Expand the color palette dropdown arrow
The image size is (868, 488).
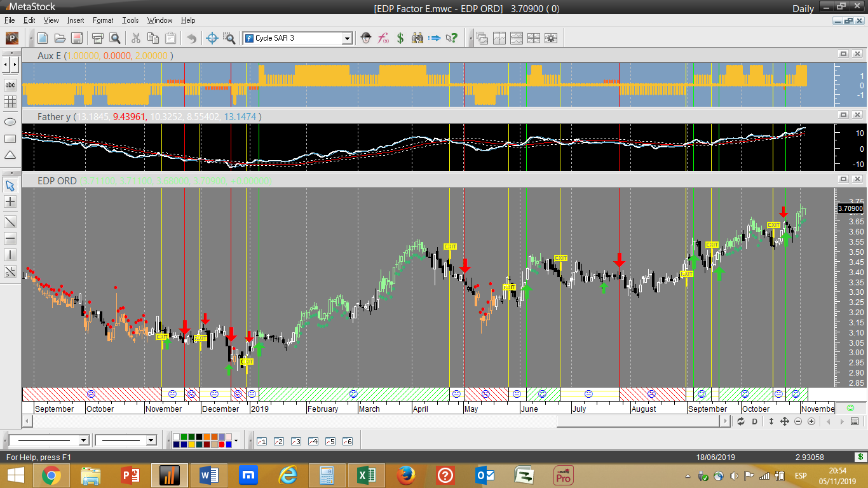pos(236,440)
